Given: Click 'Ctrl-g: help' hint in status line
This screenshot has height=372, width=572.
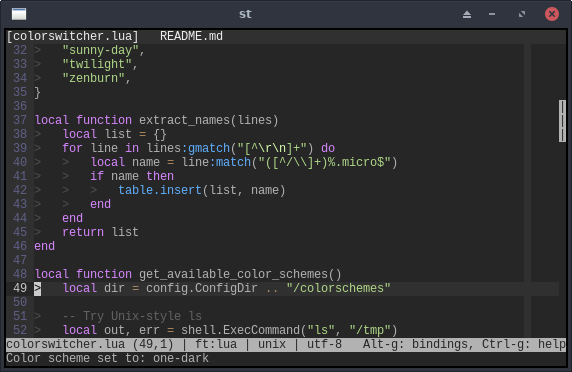Looking at the screenshot, I should coord(524,344).
